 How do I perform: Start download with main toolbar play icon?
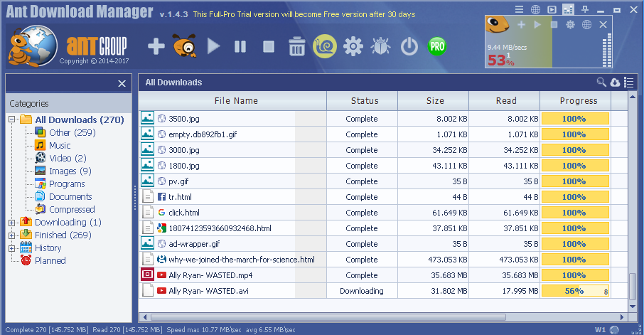[x=213, y=46]
